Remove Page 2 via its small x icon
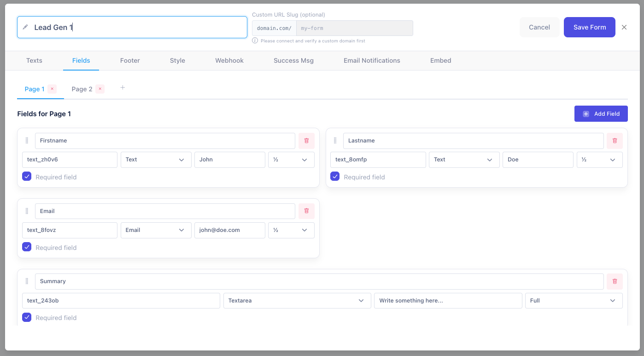 pyautogui.click(x=100, y=89)
